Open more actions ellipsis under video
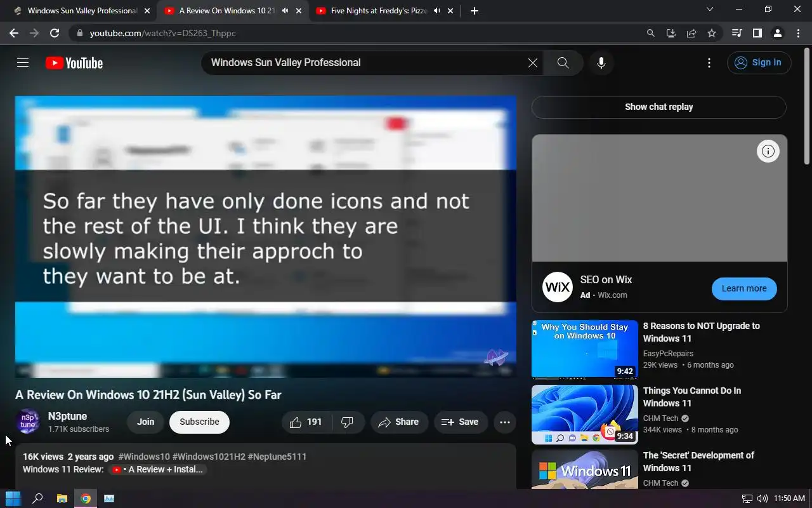The image size is (812, 508). pyautogui.click(x=505, y=422)
